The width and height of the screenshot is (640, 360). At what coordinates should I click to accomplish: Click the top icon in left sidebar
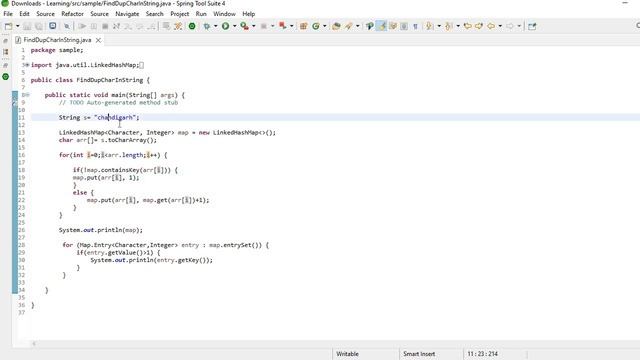click(5, 41)
